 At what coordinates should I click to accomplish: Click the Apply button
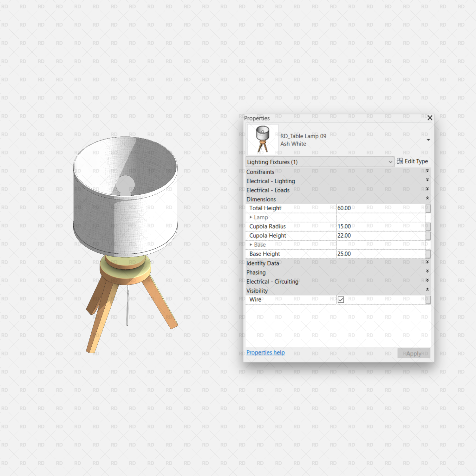tap(413, 353)
